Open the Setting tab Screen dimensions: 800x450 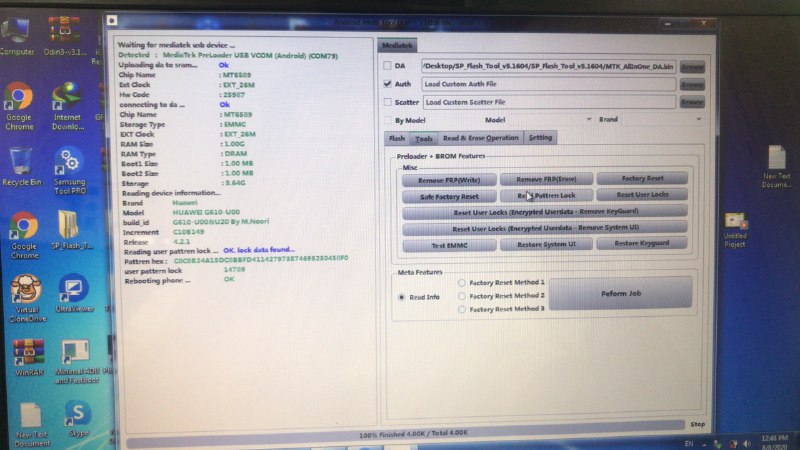point(540,137)
